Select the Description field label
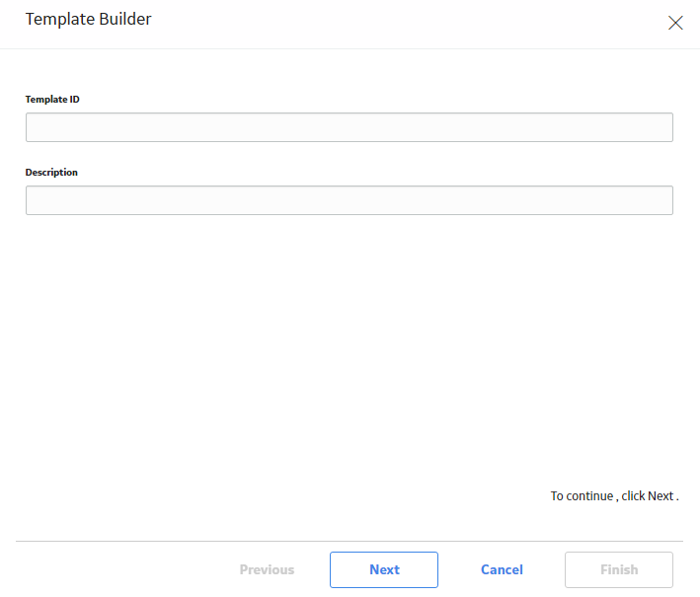The width and height of the screenshot is (700, 597). pos(51,173)
